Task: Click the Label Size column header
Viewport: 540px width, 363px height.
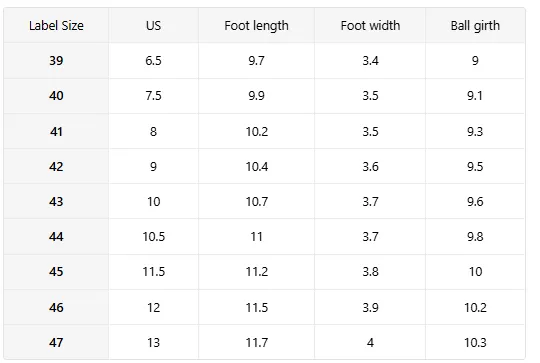Action: coord(56,25)
